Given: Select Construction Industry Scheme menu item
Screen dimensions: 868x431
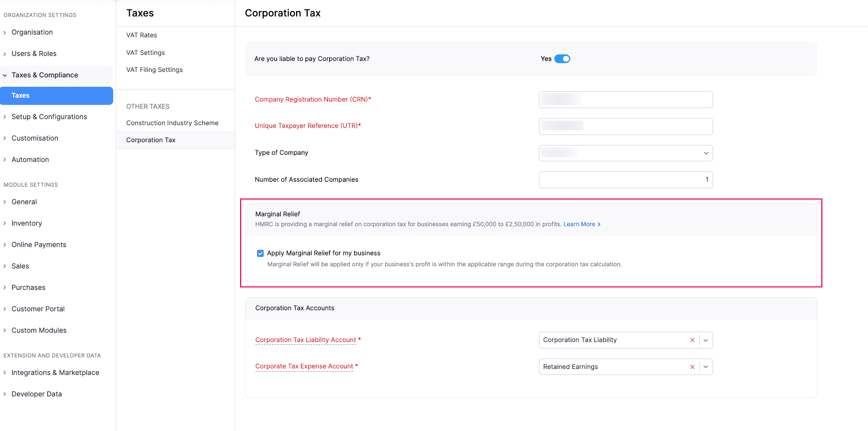Looking at the screenshot, I should (173, 123).
